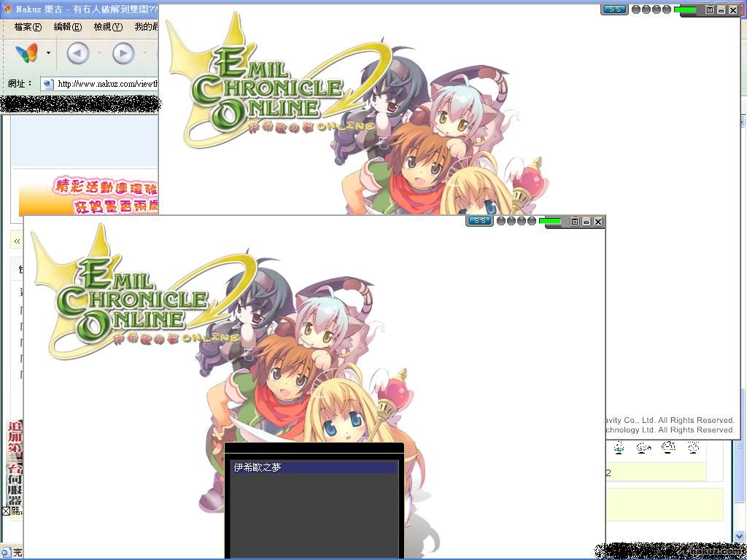Open the 精彩活動連環碰 banner advertisement
The image size is (747, 560).
pos(88,195)
